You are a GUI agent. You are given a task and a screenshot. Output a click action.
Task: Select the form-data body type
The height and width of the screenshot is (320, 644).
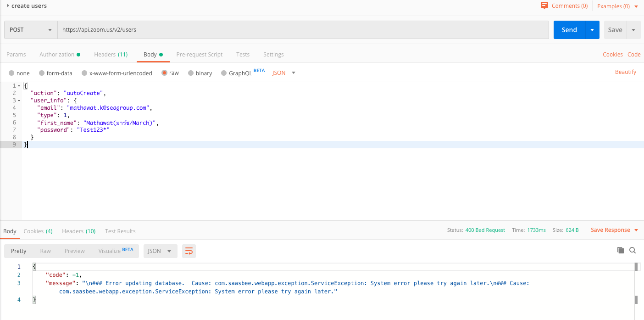click(x=56, y=73)
